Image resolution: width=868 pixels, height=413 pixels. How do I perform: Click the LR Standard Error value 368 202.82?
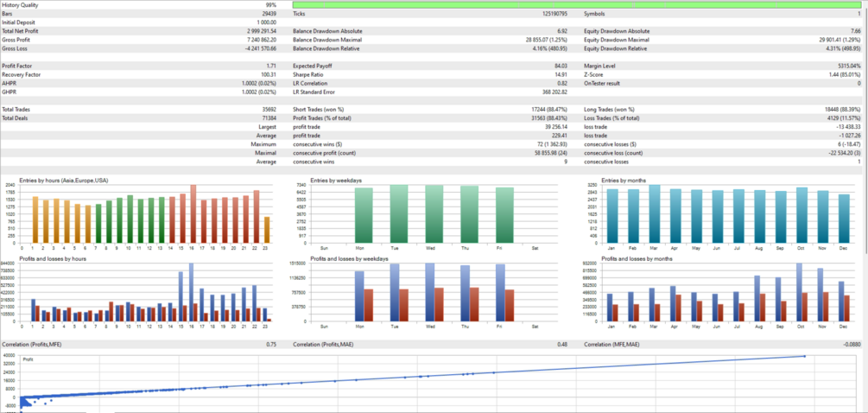(554, 92)
